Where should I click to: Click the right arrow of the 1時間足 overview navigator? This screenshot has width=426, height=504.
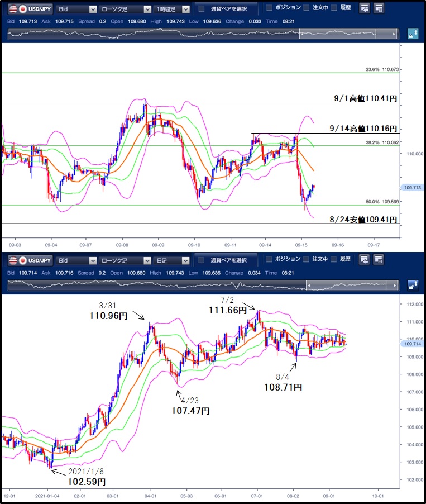(394, 34)
